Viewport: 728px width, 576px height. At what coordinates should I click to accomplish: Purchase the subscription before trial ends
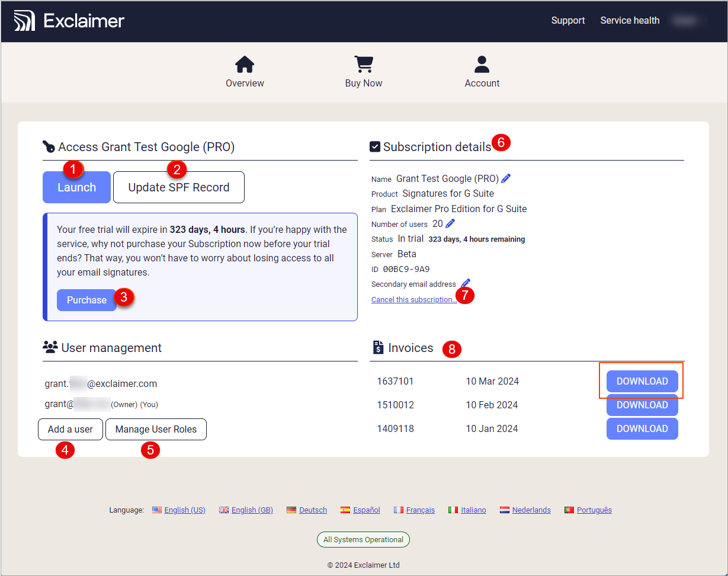pyautogui.click(x=86, y=300)
